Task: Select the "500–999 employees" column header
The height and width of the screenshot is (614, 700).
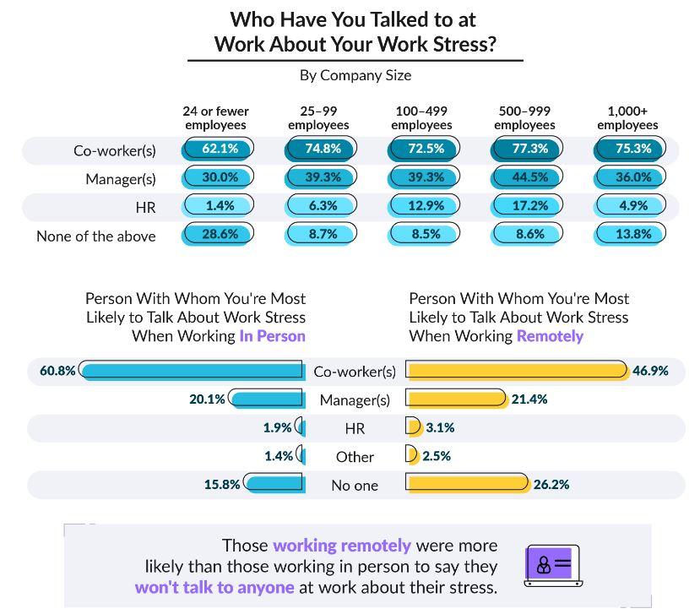Action: (524, 118)
